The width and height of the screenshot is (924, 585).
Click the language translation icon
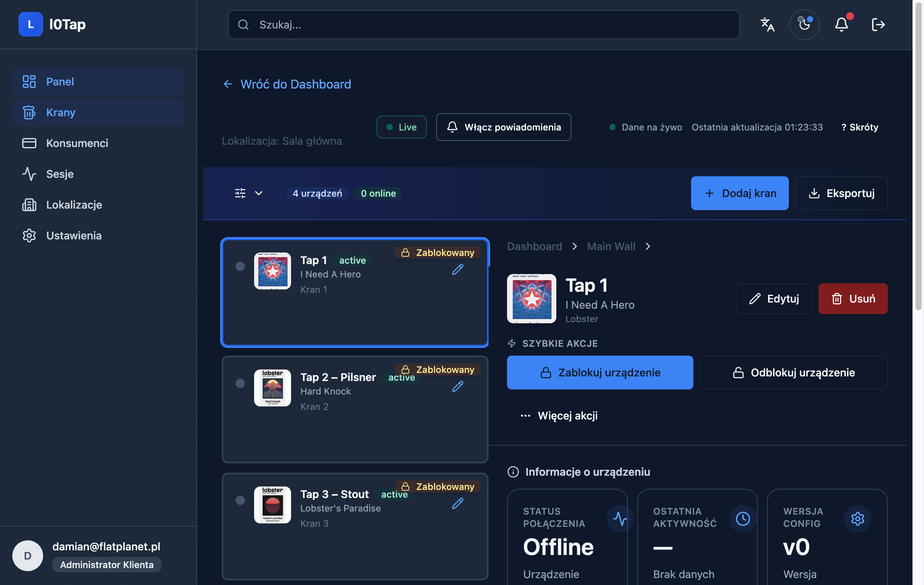(x=767, y=25)
